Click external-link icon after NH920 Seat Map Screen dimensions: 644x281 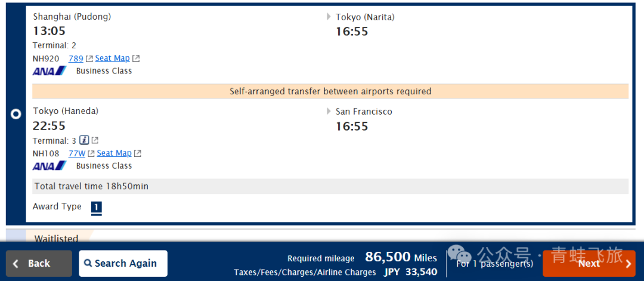(x=136, y=58)
